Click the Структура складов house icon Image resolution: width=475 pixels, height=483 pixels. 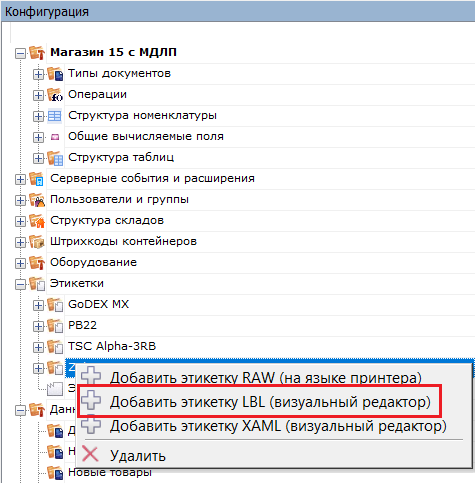pos(37,221)
